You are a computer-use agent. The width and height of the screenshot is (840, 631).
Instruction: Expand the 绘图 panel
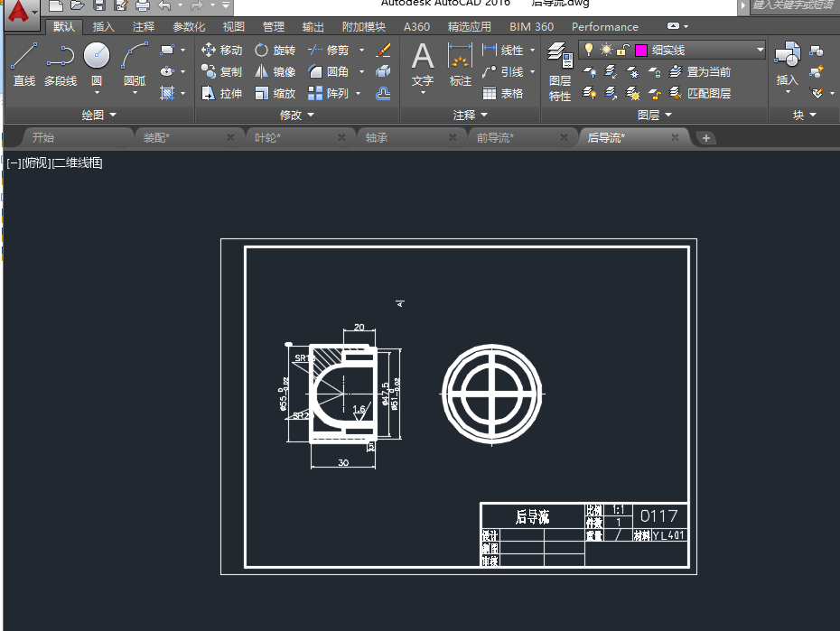pos(98,115)
